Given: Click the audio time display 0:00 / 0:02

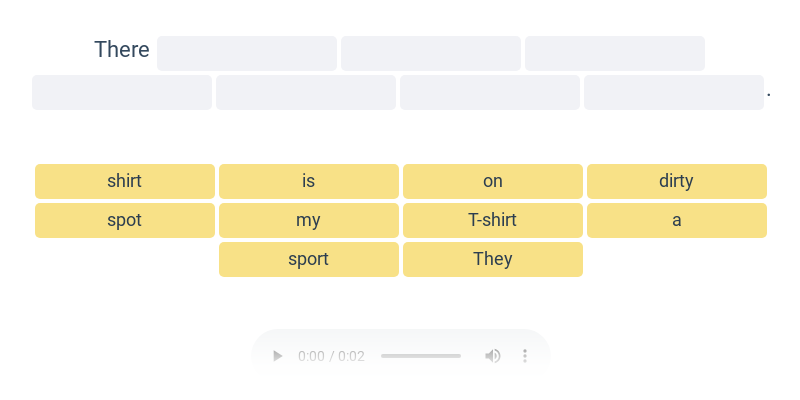Looking at the screenshot, I should (x=331, y=356).
